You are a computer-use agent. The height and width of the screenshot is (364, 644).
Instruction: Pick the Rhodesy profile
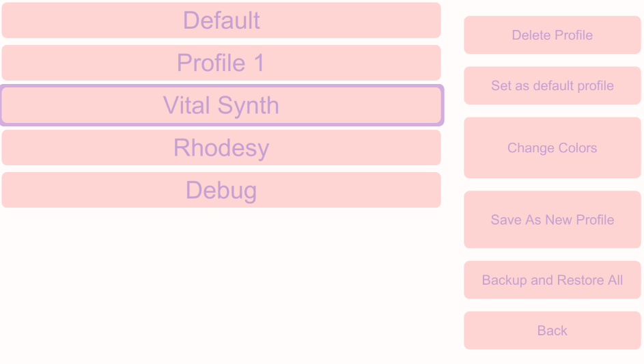point(221,148)
